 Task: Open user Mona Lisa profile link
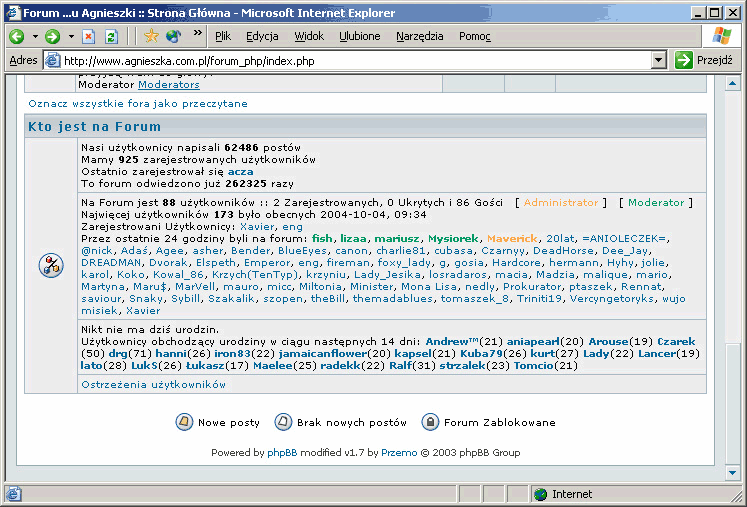click(428, 286)
